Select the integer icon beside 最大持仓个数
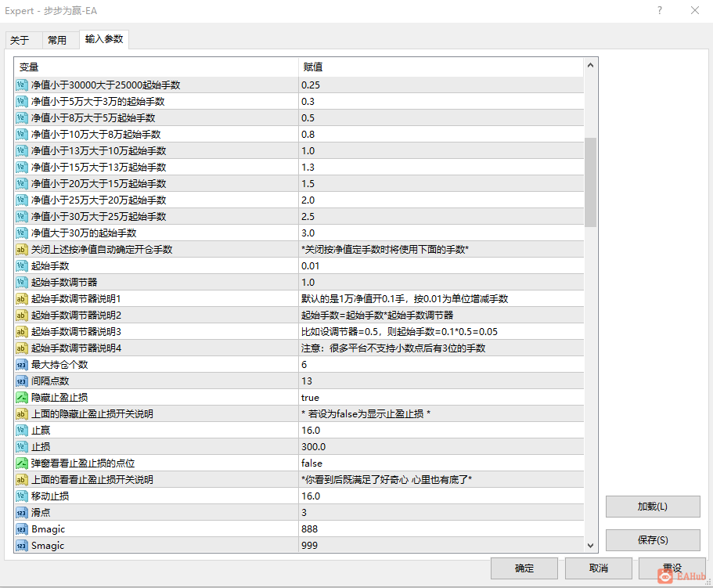The image size is (713, 588). [x=21, y=365]
